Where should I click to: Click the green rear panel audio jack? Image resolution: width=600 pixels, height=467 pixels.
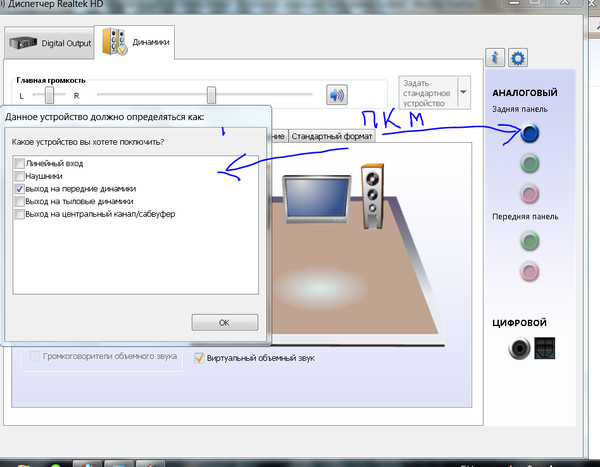[x=530, y=163]
